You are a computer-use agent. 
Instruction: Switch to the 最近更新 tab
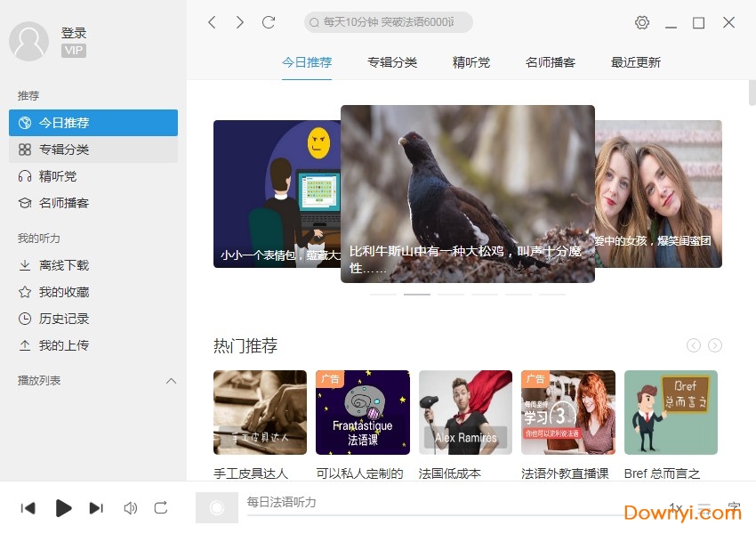coord(636,62)
